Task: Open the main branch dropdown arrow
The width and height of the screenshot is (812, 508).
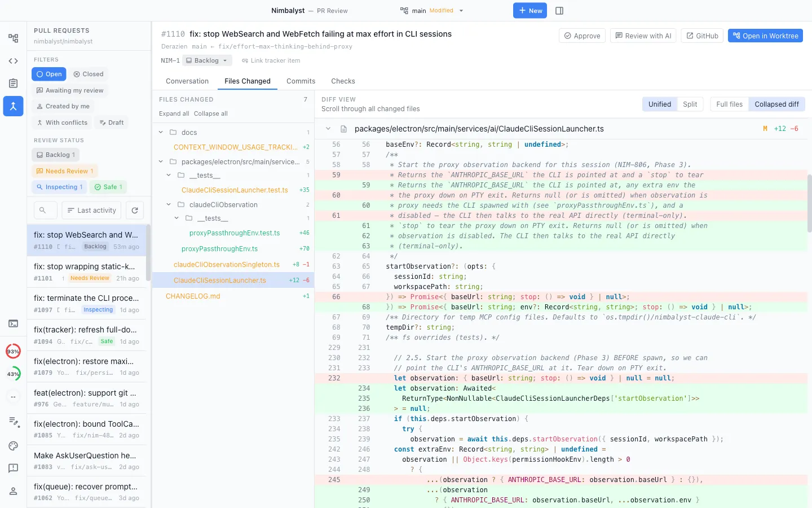Action: tap(461, 11)
